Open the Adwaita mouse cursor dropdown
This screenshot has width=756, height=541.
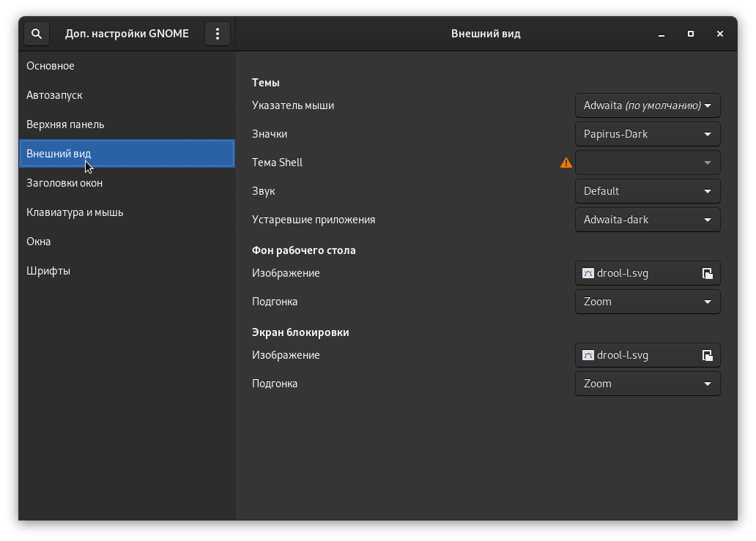click(648, 105)
